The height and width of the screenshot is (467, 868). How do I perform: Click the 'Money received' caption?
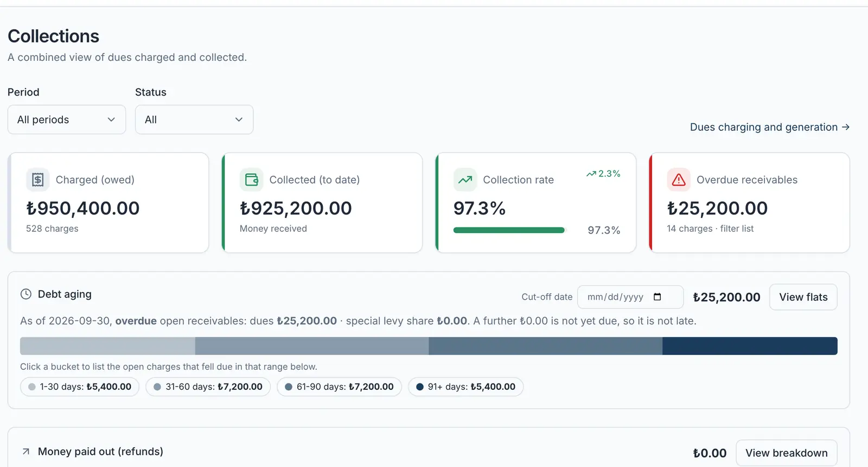[273, 229]
